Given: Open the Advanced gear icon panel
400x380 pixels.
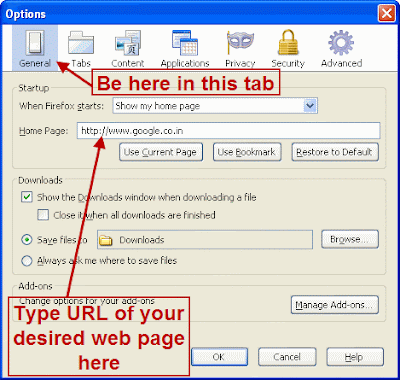Looking at the screenshot, I should point(341,42).
